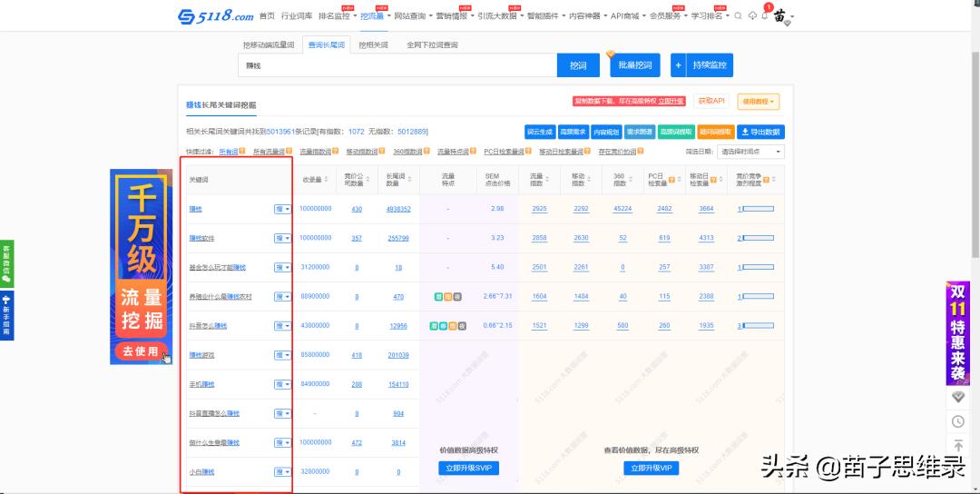980x494 pixels.
Task: Click the plus icon beside 持续监控
Action: coord(678,65)
